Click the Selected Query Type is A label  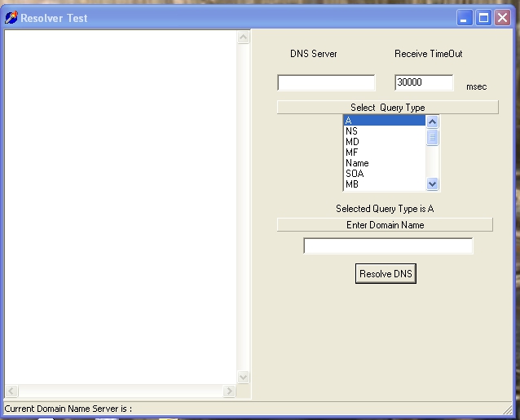pyautogui.click(x=385, y=209)
